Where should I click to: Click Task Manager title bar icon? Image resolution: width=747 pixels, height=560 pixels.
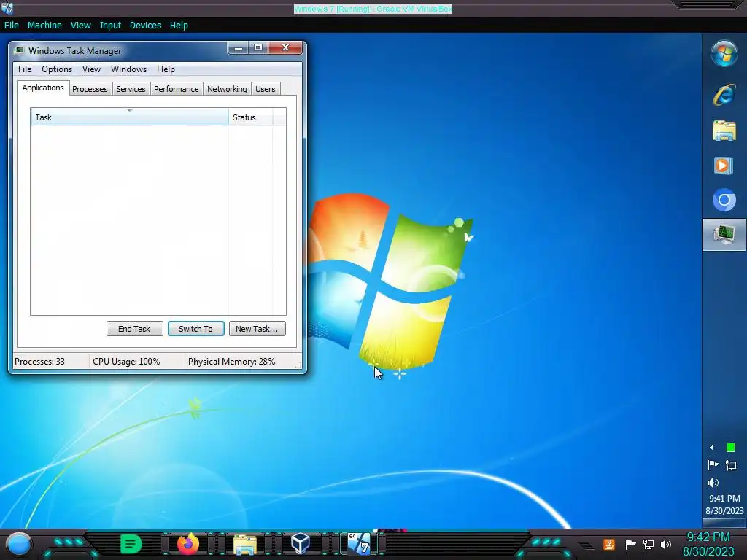coord(19,50)
